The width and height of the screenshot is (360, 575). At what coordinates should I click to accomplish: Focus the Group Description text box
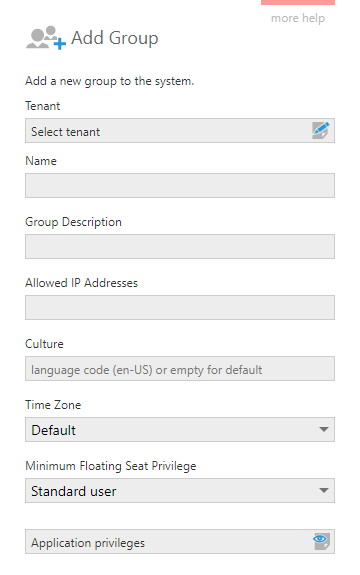pyautogui.click(x=180, y=246)
